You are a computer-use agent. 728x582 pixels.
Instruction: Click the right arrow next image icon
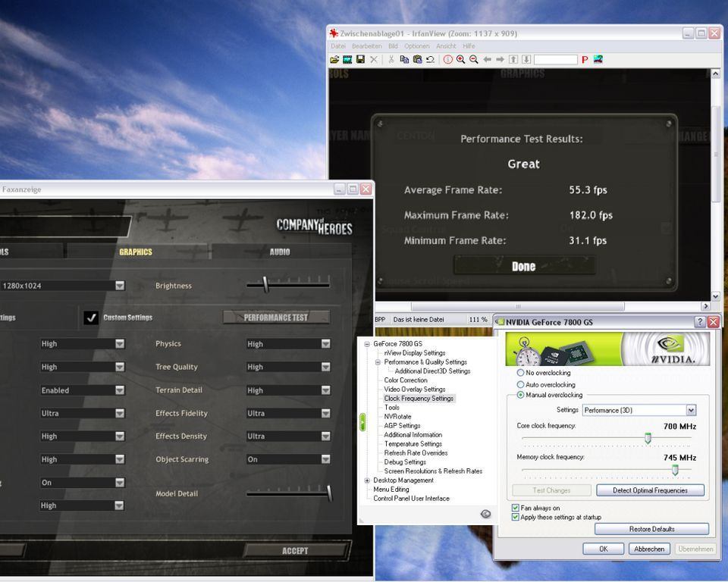pyautogui.click(x=500, y=59)
